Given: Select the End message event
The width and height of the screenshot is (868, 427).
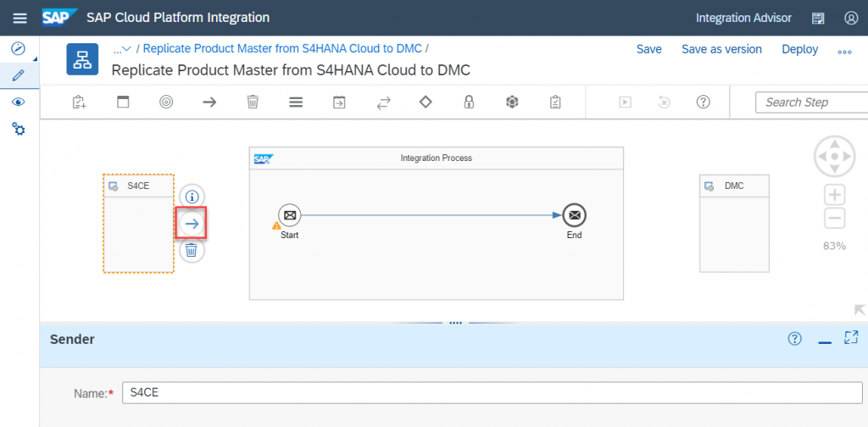Looking at the screenshot, I should pyautogui.click(x=574, y=215).
